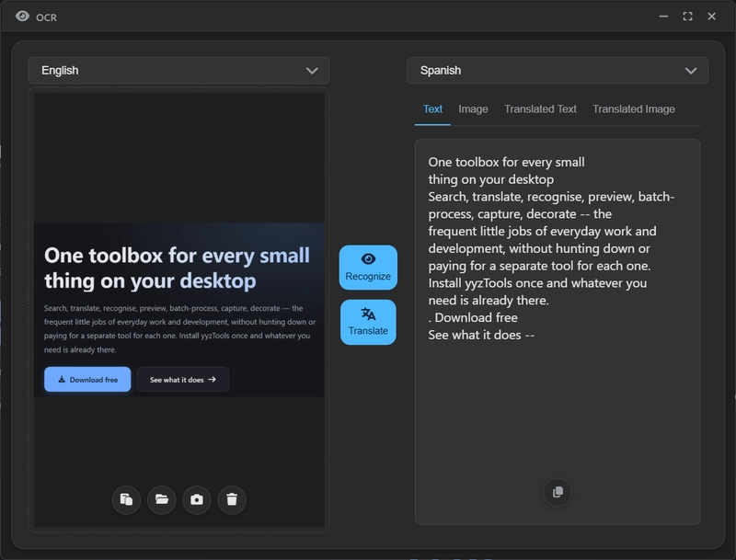This screenshot has height=560, width=736.
Task: Click the recognized line "thing on your desktop"
Action: pyautogui.click(x=491, y=179)
